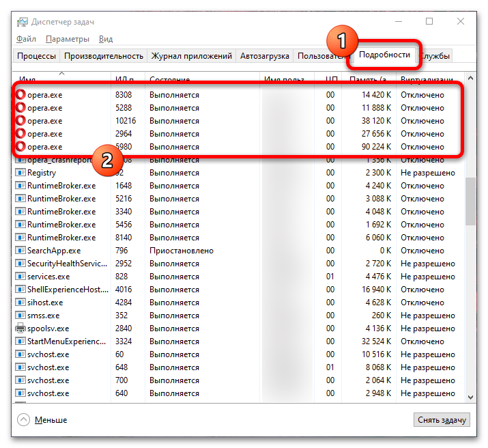Click the Opera icon for PID 5288
Viewport: 488px width, 448px height.
[21, 108]
